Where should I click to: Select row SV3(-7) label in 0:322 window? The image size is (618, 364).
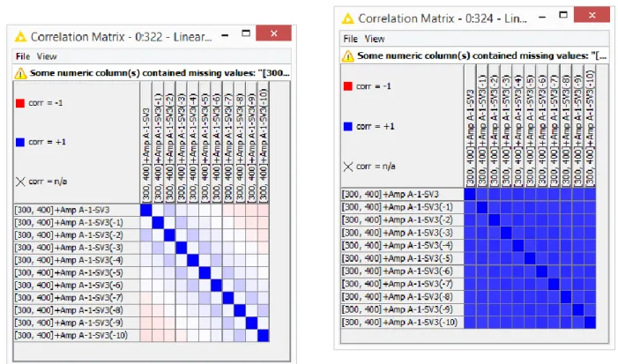pos(77,298)
